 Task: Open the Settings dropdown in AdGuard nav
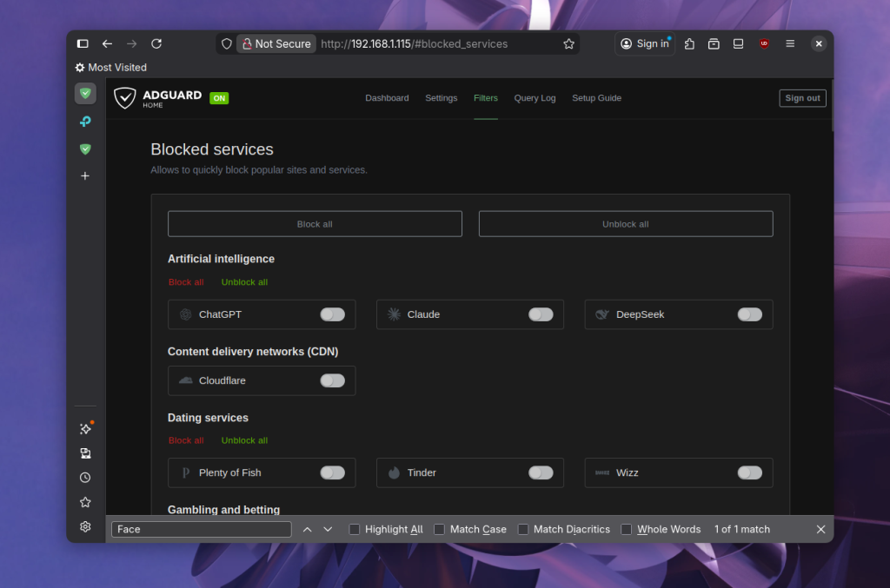click(x=441, y=98)
